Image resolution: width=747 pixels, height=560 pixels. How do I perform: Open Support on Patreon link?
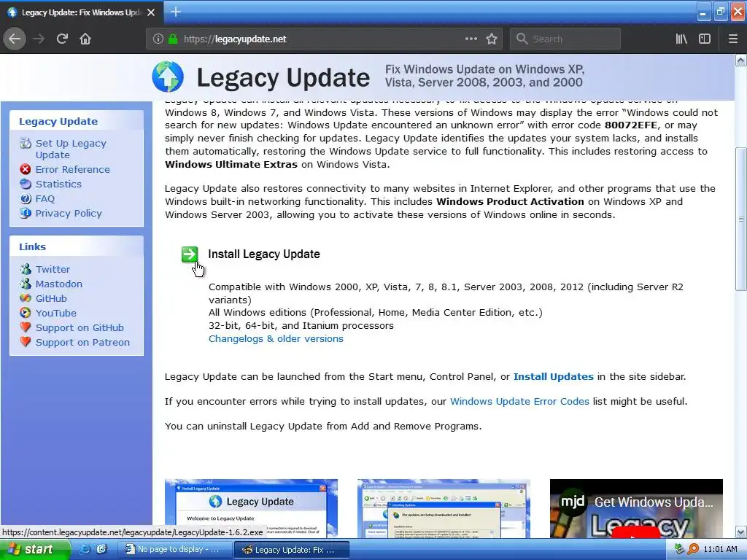point(82,343)
